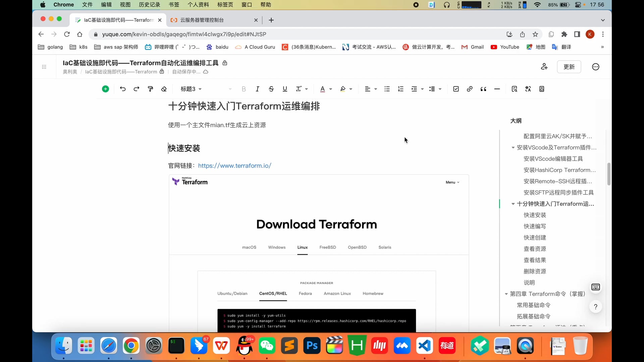This screenshot has height=362, width=644.
Task: Open the floating keyboard shortcuts icon
Action: [x=596, y=287]
